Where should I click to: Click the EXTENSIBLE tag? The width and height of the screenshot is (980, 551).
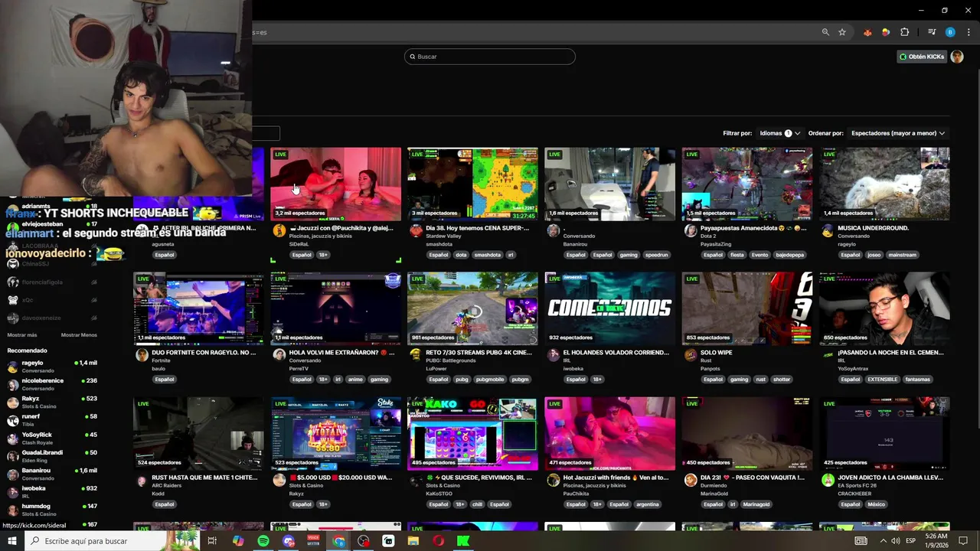[883, 380]
